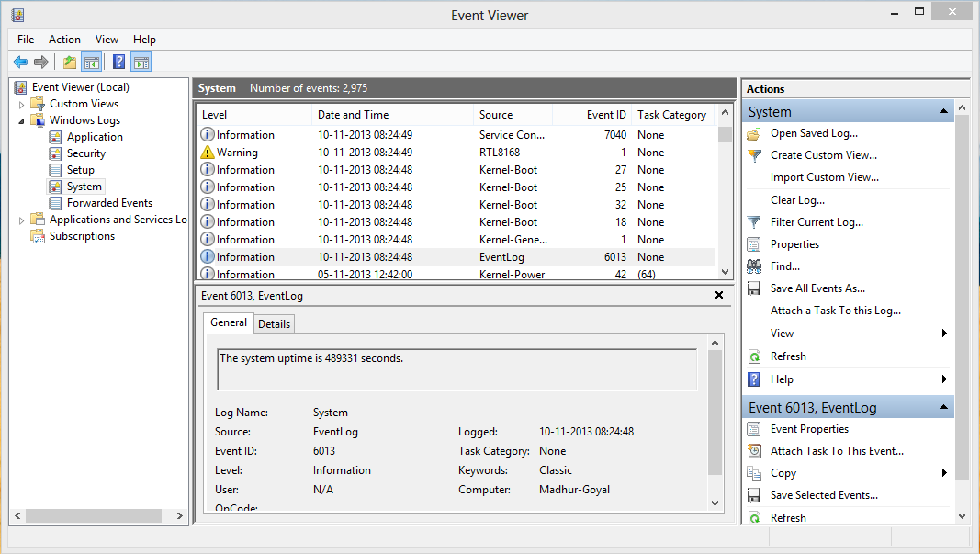
Task: Click the Find... binoculars action
Action: (x=754, y=266)
